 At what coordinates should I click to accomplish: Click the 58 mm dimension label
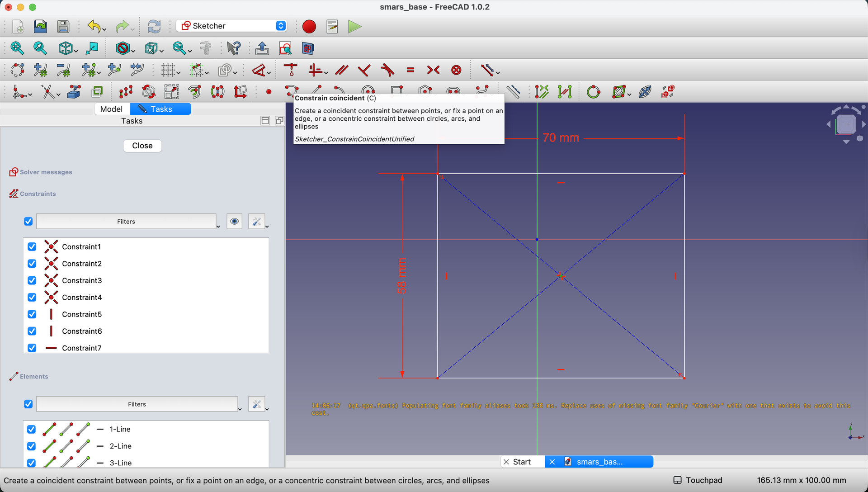pyautogui.click(x=402, y=276)
